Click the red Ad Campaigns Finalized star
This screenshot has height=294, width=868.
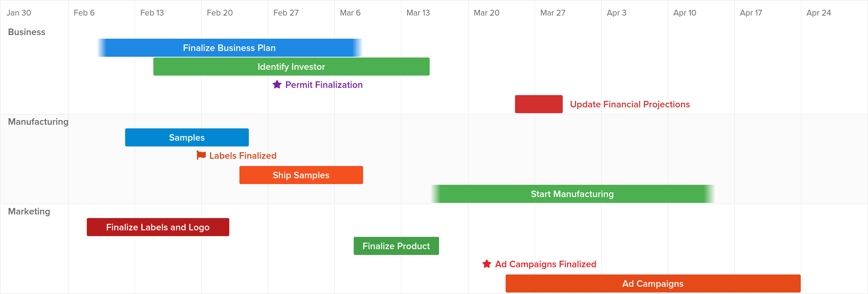pos(487,264)
